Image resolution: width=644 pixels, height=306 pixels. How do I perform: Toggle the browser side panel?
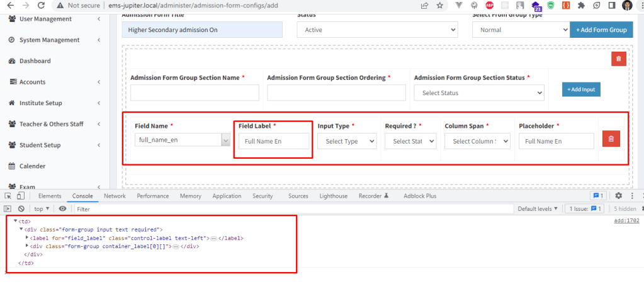(x=611, y=5)
